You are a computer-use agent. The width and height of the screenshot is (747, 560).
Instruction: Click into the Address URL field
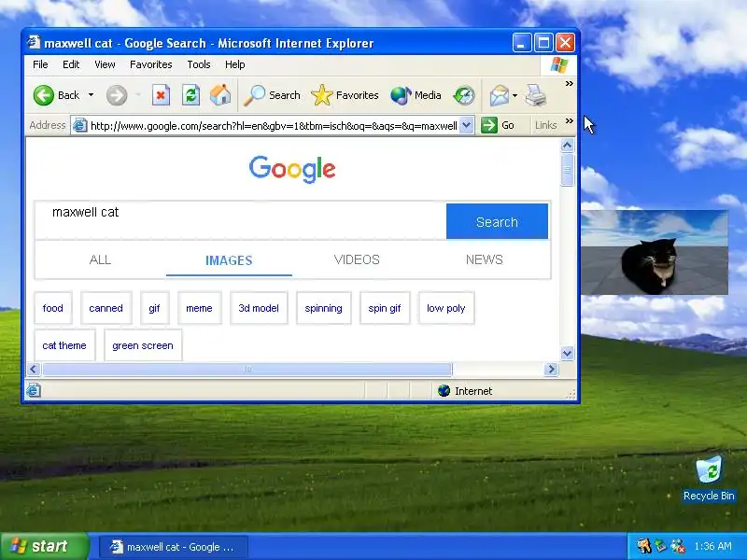(x=274, y=126)
